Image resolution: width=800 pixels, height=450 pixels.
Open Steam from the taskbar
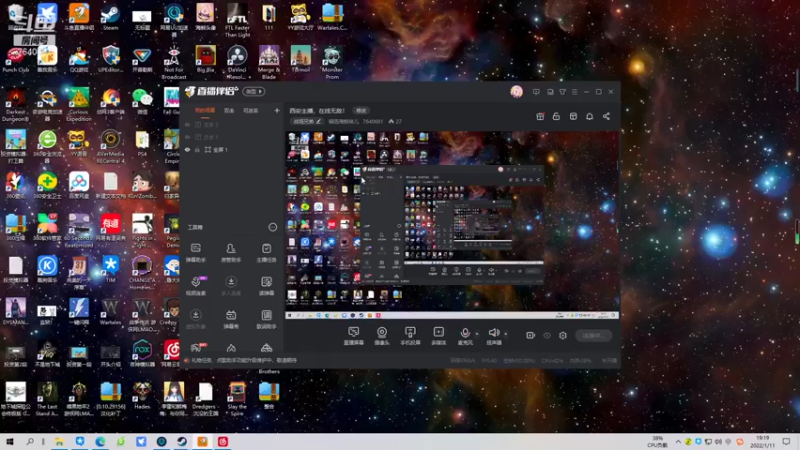click(x=182, y=442)
